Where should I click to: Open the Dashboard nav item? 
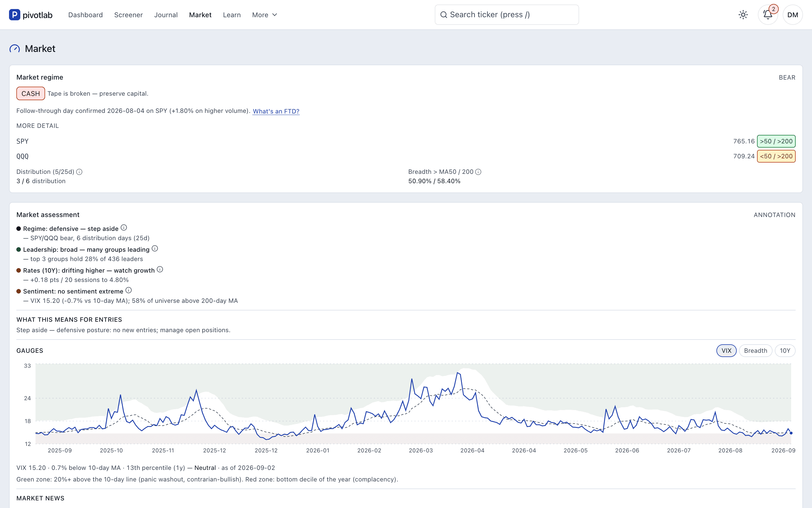click(x=85, y=15)
